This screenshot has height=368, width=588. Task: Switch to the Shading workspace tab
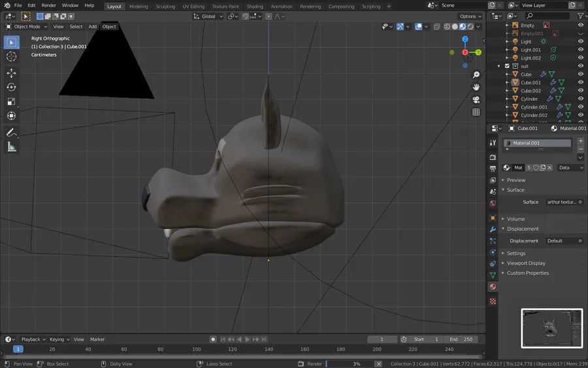pyautogui.click(x=255, y=7)
